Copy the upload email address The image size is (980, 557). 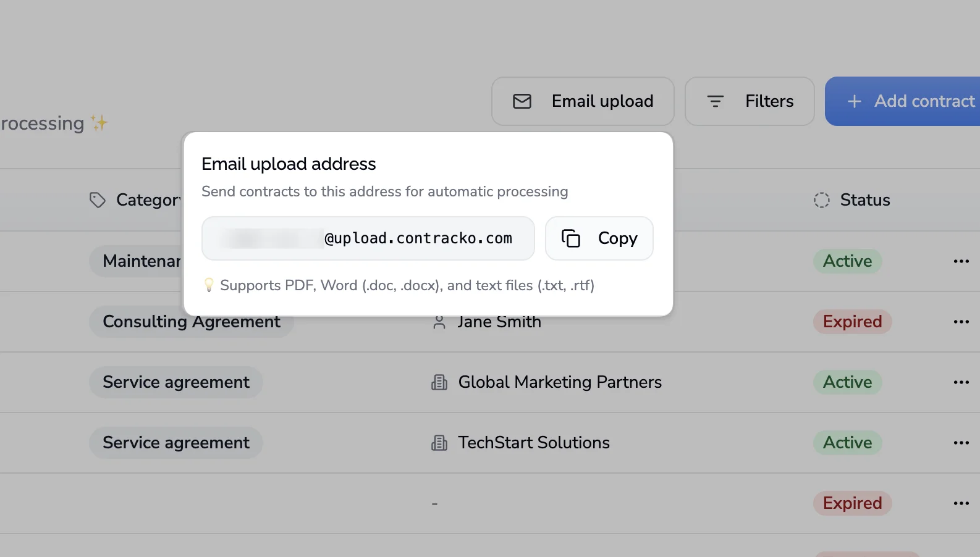(599, 238)
